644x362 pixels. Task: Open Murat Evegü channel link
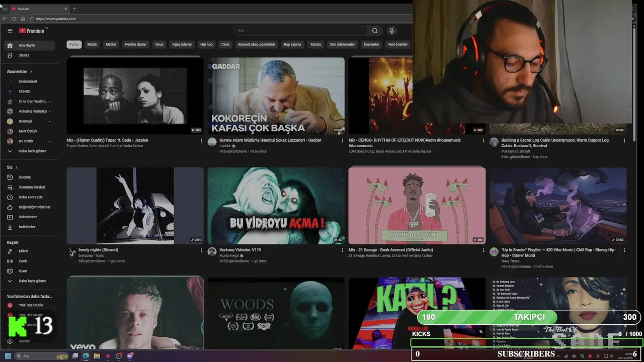pos(229,255)
